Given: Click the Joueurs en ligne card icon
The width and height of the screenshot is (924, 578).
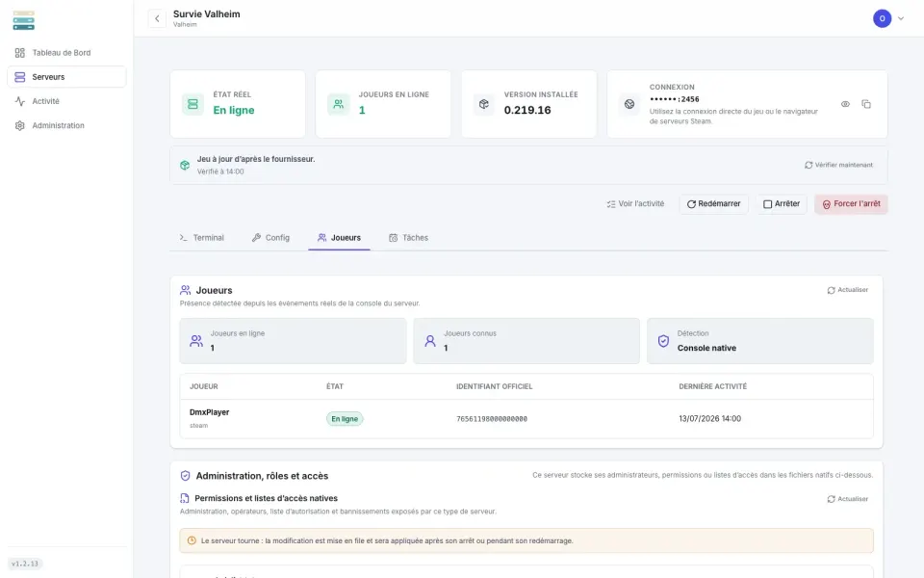Looking at the screenshot, I should 338,104.
